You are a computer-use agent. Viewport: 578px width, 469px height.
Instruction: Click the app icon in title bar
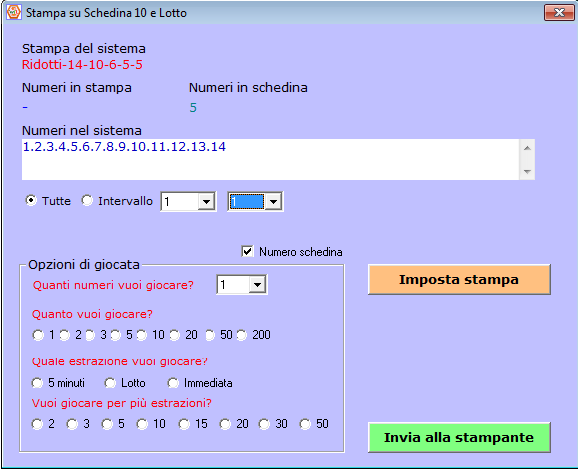[14, 12]
